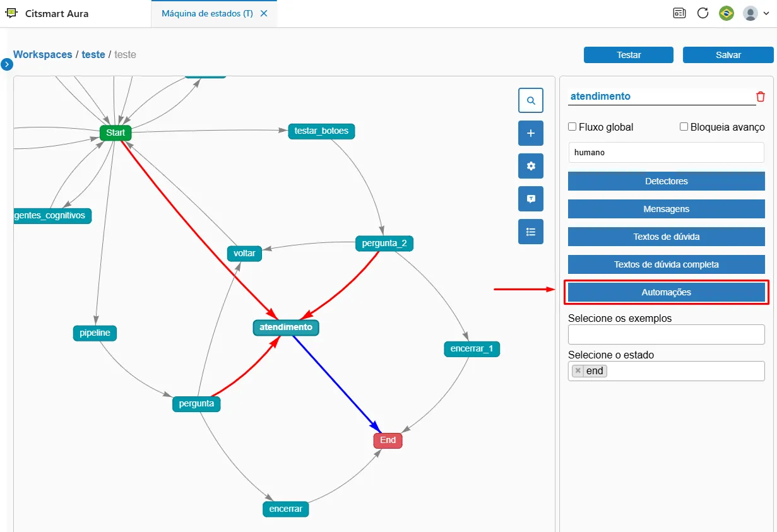Open the Mensagens section
777x532 pixels.
(667, 209)
